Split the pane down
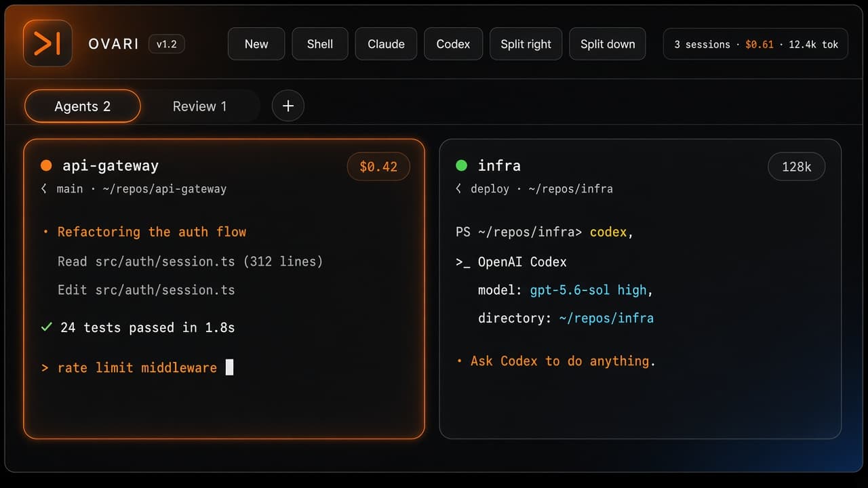Viewport: 868px width, 488px height. (x=608, y=44)
